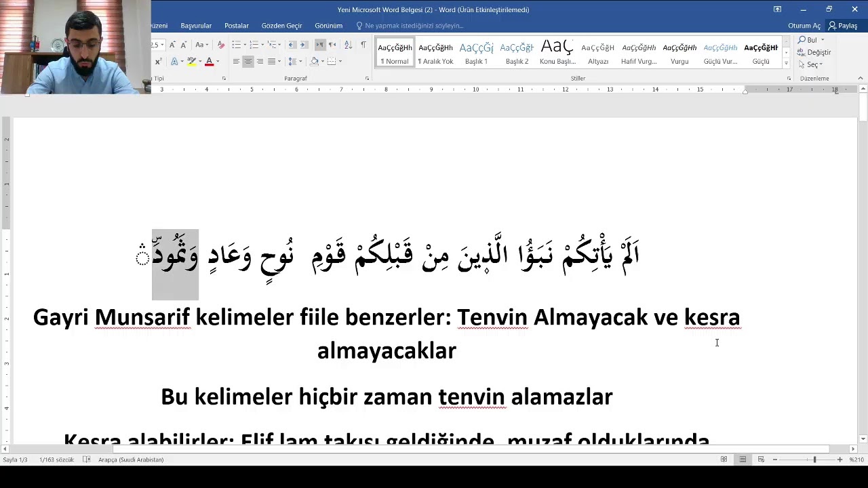This screenshot has width=868, height=488.
Task: Click the Arapça (Suudi Arabistan) language indicator
Action: tap(131, 460)
